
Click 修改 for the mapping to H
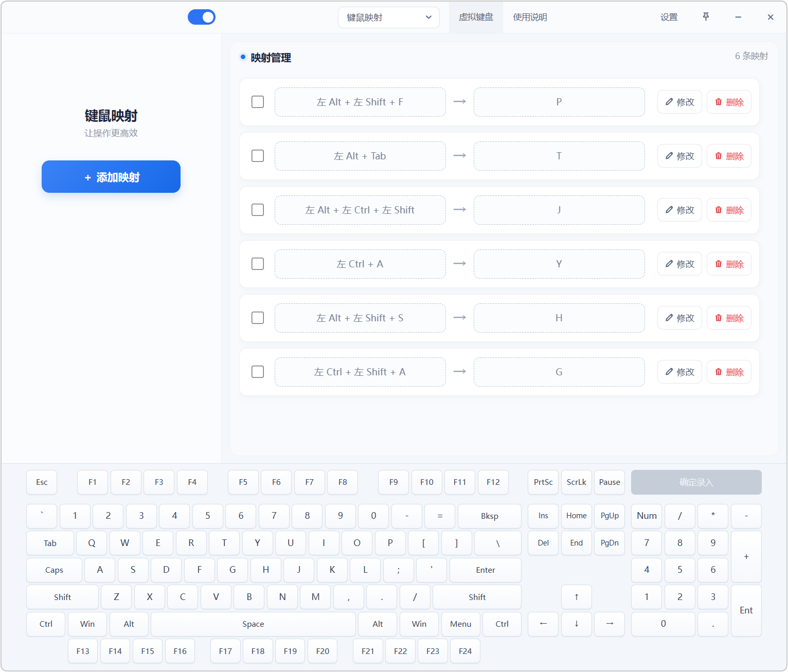[679, 318]
